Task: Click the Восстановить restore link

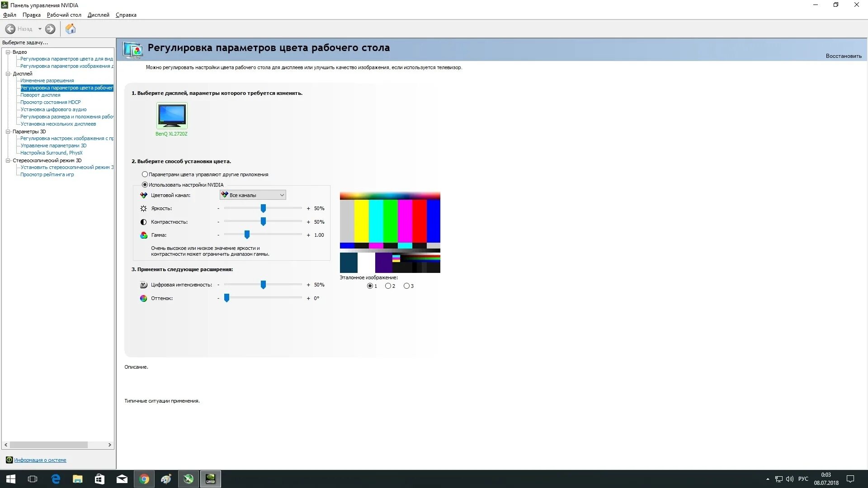Action: 843,56
